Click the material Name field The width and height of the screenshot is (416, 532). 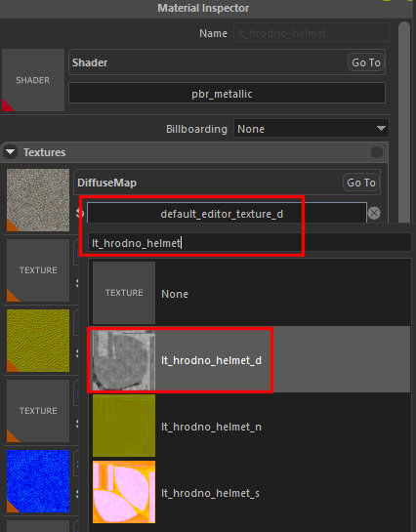click(x=312, y=33)
